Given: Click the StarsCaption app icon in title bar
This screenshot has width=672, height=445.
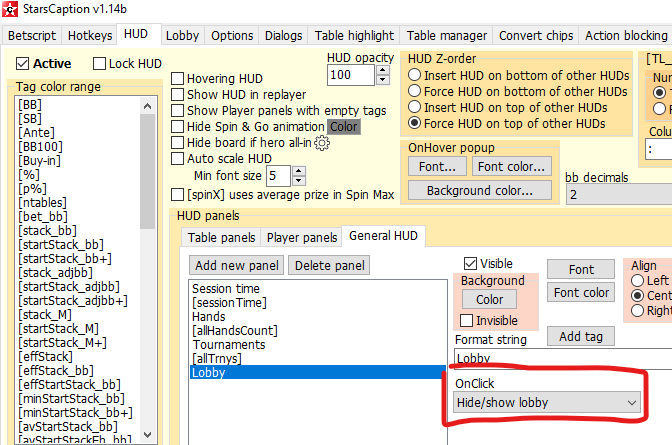Looking at the screenshot, I should point(10,9).
